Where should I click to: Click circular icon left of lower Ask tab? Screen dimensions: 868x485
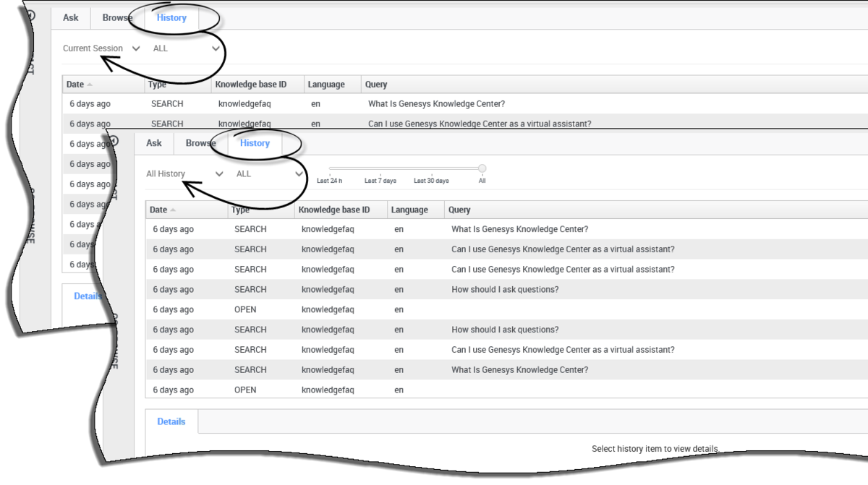coord(114,141)
